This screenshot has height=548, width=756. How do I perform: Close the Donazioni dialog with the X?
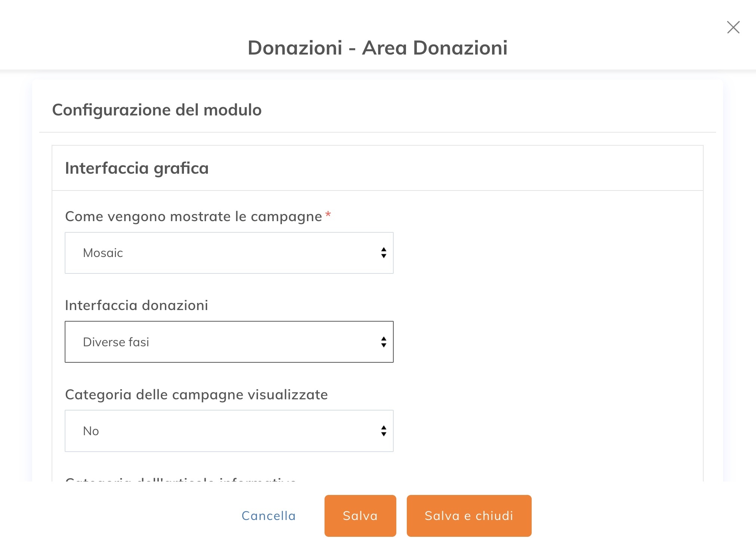[733, 27]
